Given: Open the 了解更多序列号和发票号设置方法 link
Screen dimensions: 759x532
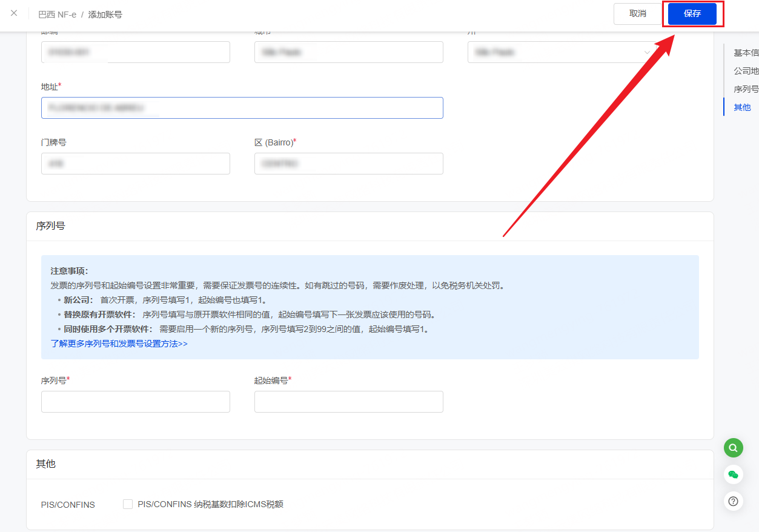Looking at the screenshot, I should 119,344.
